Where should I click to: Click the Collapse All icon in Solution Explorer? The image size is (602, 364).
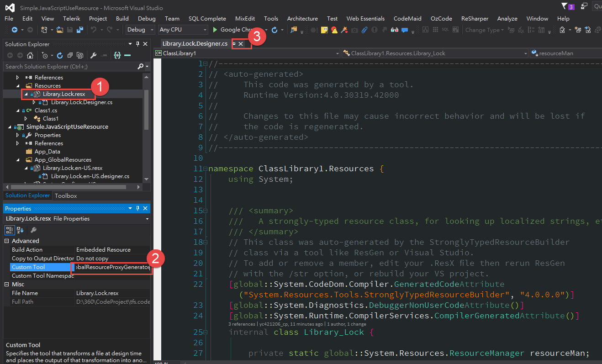coord(70,55)
